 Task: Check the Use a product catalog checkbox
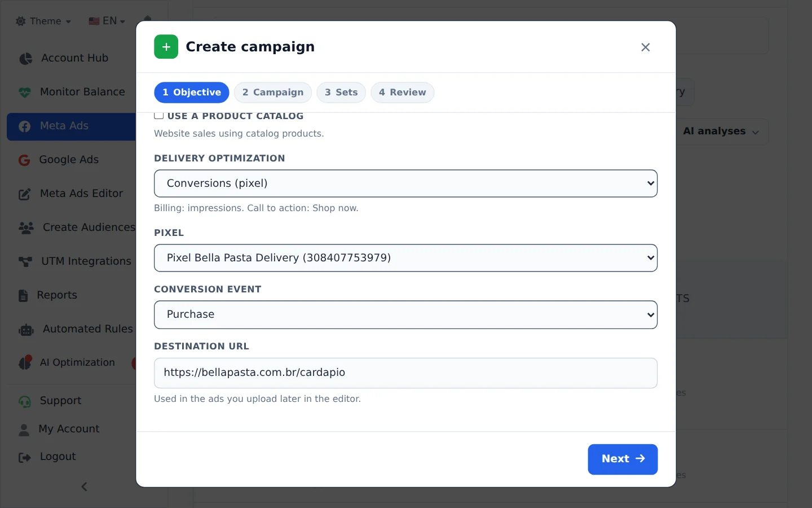[x=159, y=115]
